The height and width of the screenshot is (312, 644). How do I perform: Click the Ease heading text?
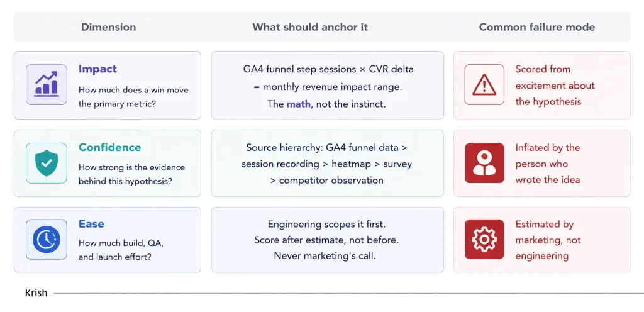91,224
